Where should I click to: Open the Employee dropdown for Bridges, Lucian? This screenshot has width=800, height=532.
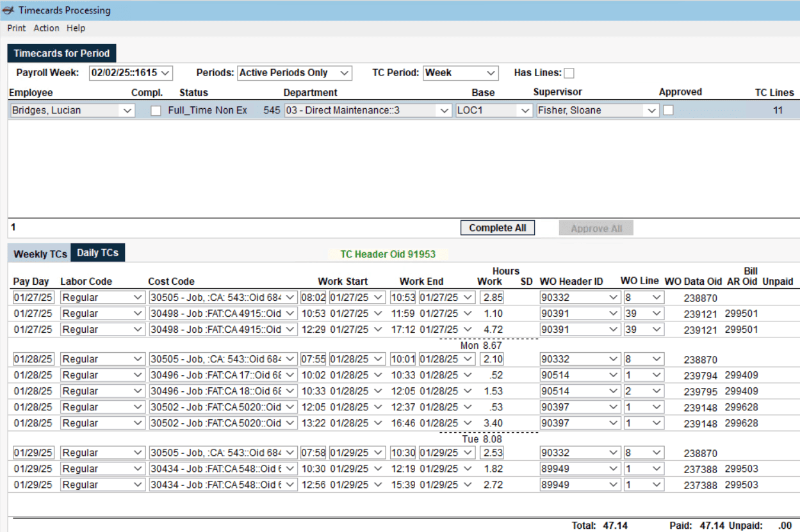tap(126, 110)
